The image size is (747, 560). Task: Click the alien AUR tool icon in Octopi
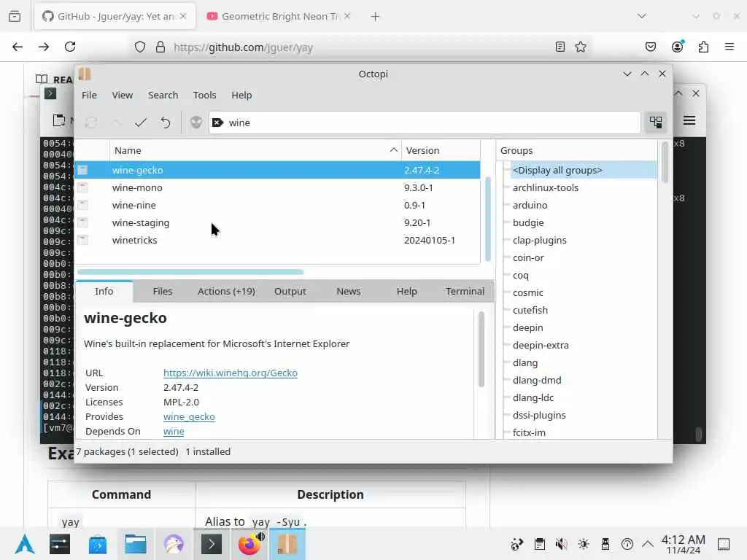pyautogui.click(x=196, y=122)
